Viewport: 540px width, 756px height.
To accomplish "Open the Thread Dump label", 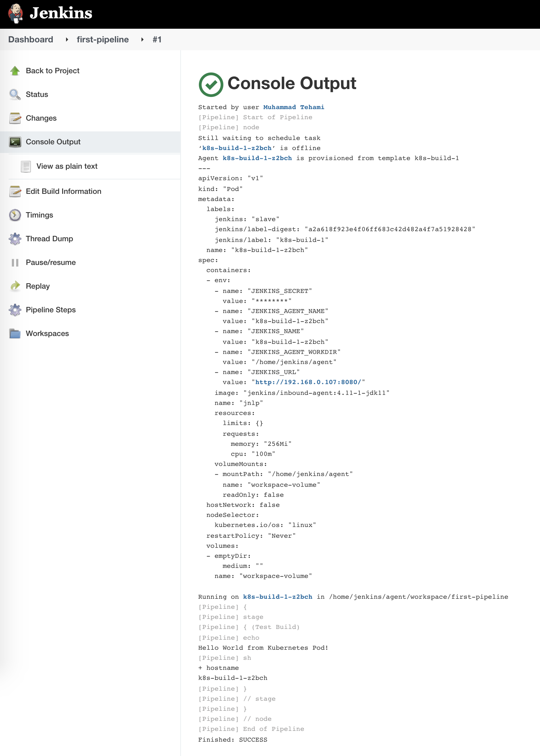I will tap(50, 239).
